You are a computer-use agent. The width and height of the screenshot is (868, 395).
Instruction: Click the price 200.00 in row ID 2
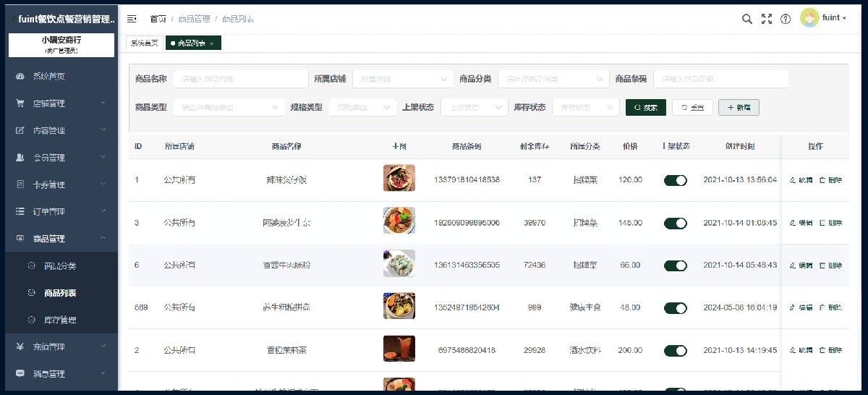630,350
